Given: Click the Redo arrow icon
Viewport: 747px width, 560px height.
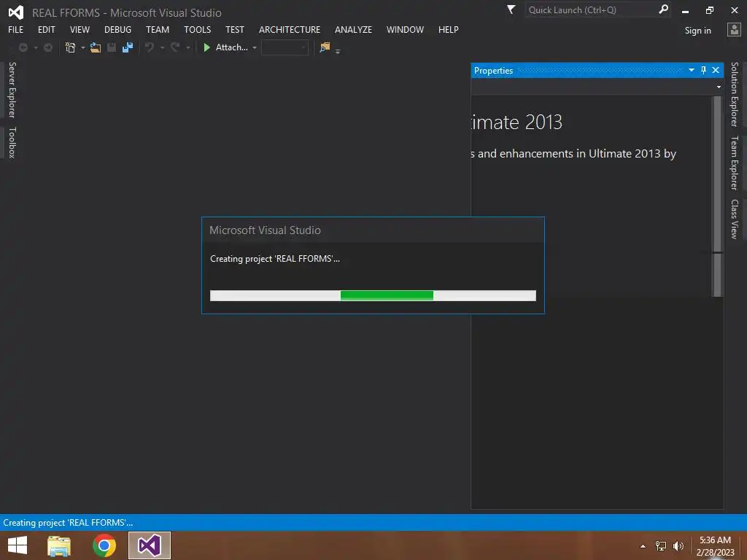Looking at the screenshot, I should [x=175, y=47].
